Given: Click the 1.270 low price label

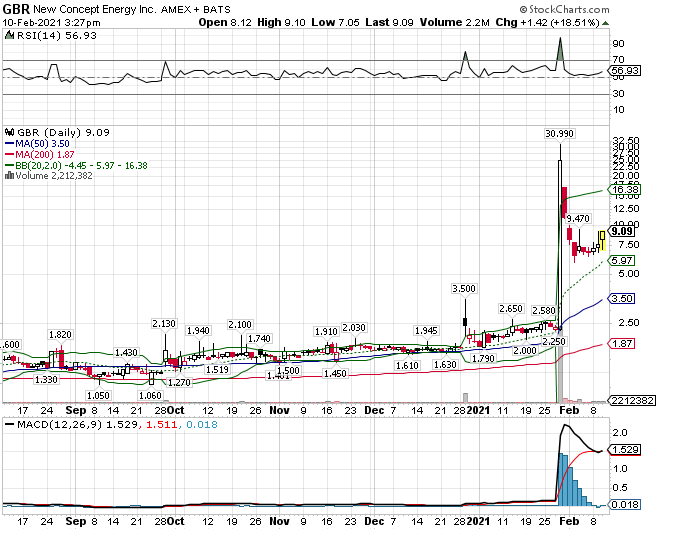Looking at the screenshot, I should tap(179, 382).
